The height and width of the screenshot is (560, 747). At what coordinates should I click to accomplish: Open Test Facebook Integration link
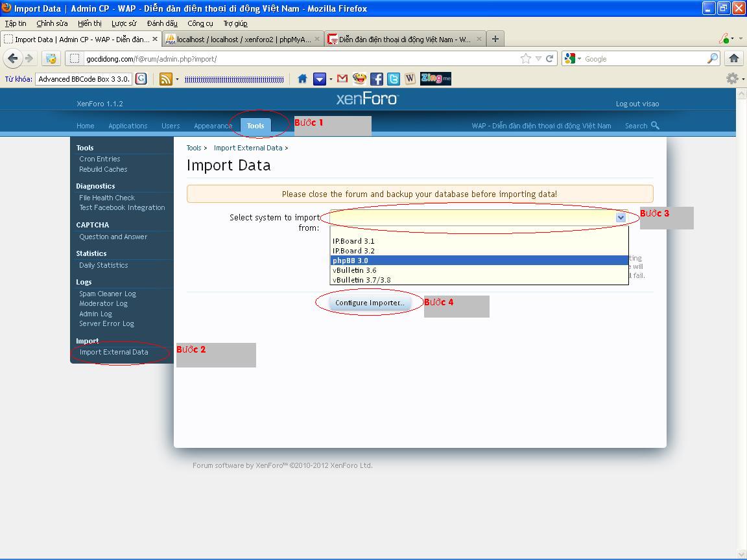[x=122, y=207]
